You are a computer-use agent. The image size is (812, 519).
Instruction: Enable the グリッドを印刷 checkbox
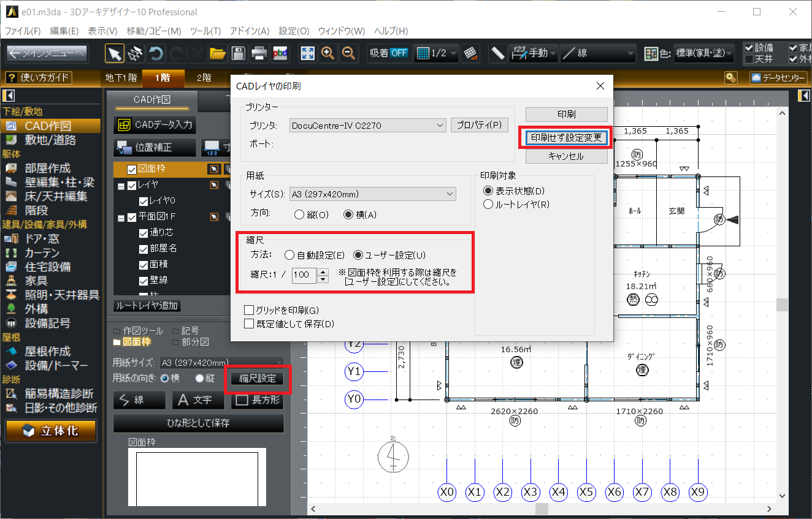249,311
